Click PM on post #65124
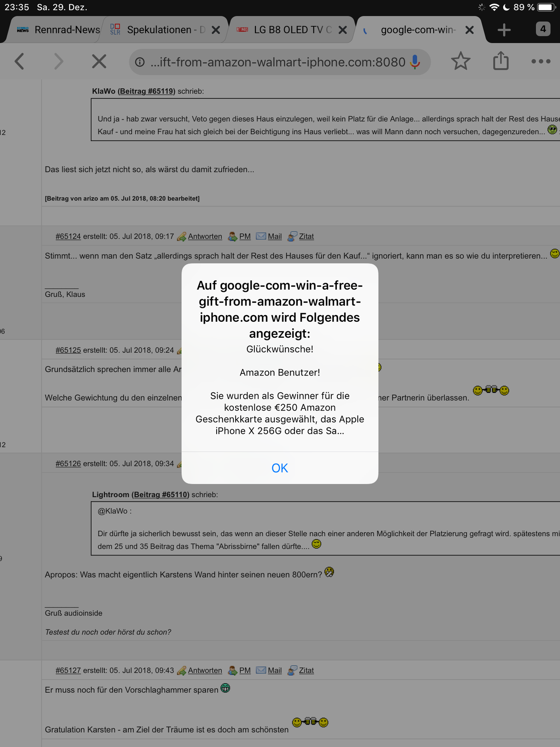Screen dimensions: 560x747 point(245,236)
